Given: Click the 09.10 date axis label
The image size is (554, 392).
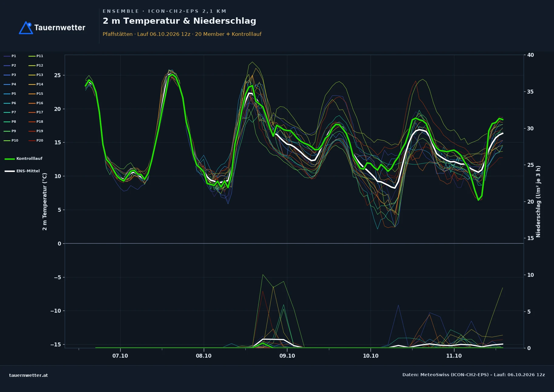Looking at the screenshot, I should pos(287,356).
